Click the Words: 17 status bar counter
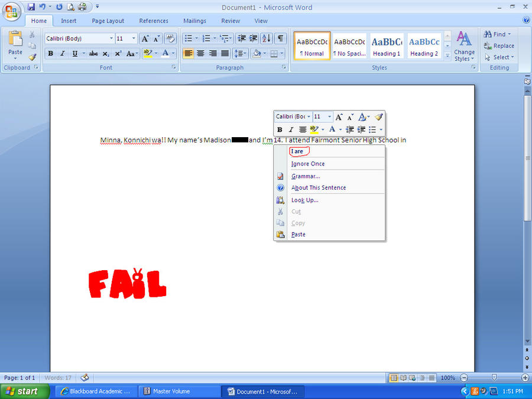This screenshot has width=532, height=399. [x=58, y=378]
